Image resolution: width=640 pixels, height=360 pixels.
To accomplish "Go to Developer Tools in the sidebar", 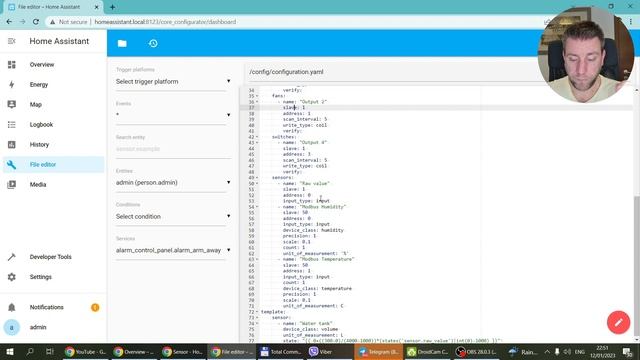I will point(50,257).
